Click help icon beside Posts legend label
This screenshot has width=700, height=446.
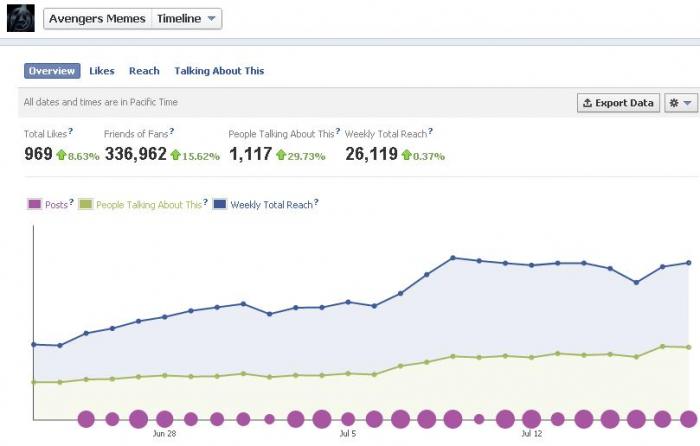coord(71,202)
